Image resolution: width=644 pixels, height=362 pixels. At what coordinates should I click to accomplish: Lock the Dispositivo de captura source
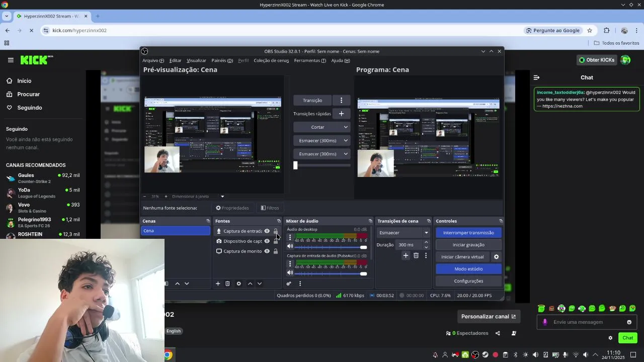pyautogui.click(x=275, y=241)
